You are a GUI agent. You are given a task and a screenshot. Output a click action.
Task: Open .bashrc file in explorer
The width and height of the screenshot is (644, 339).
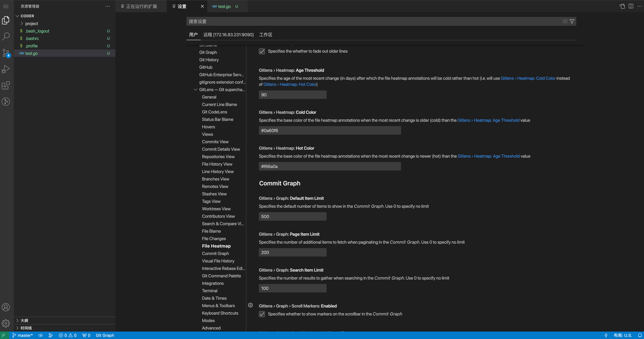pos(64,39)
